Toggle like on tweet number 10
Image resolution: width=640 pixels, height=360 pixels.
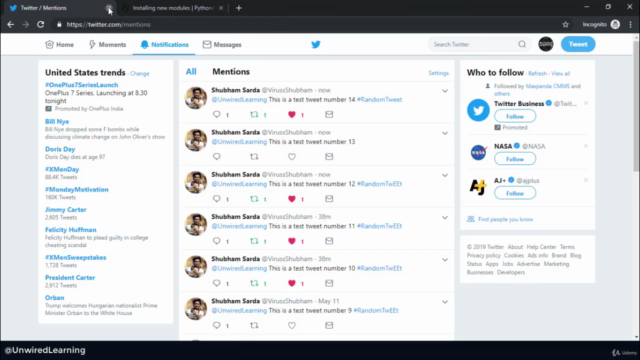pyautogui.click(x=291, y=283)
